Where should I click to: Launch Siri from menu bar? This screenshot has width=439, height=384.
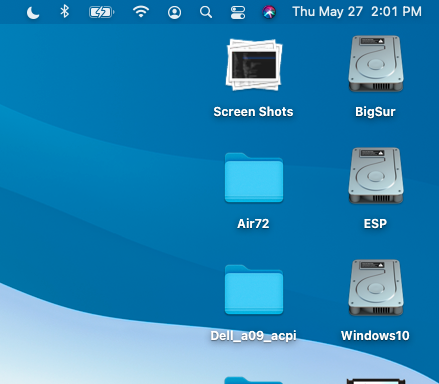(x=269, y=13)
